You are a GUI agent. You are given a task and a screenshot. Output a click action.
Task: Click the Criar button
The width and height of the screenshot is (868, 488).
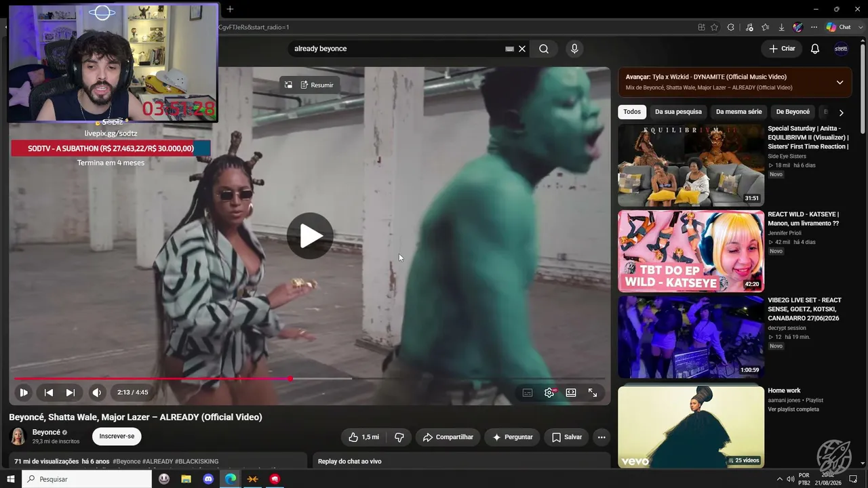(781, 49)
